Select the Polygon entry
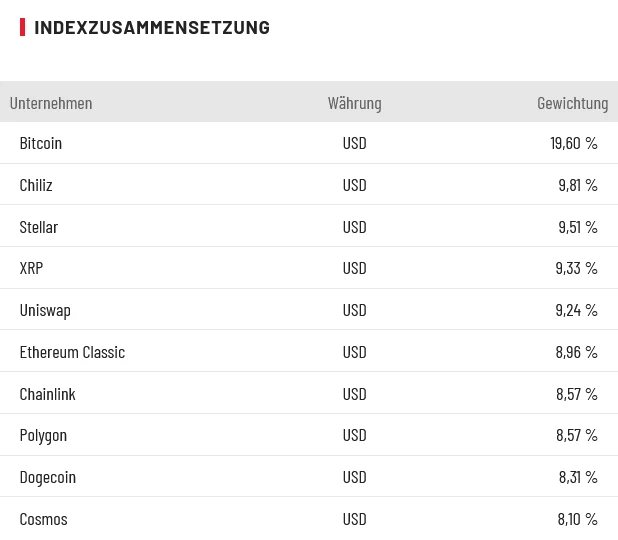 point(43,435)
